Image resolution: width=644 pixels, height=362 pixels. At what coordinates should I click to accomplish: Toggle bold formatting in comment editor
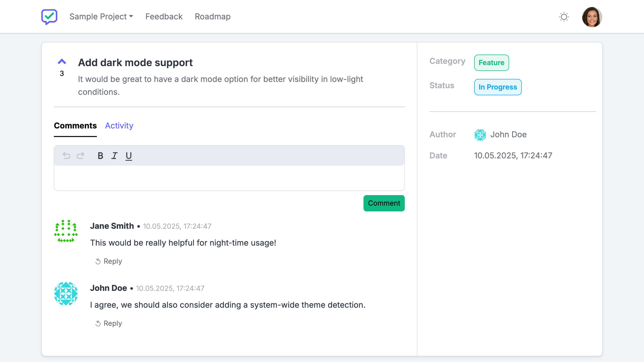coord(100,156)
